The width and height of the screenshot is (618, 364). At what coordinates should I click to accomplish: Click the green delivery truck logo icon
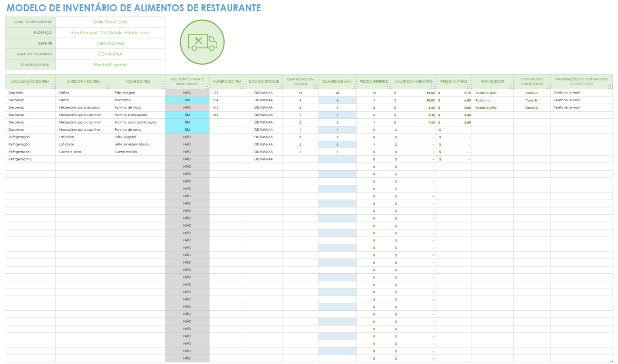203,42
